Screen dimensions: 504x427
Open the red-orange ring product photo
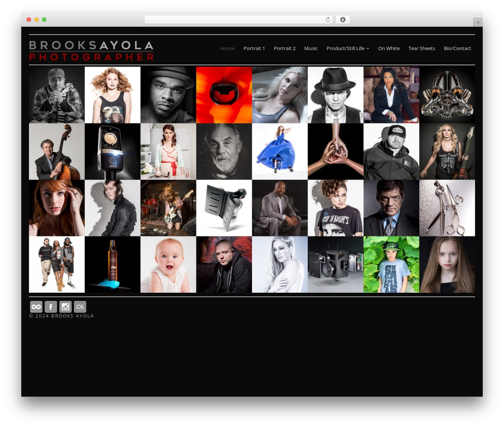[224, 95]
